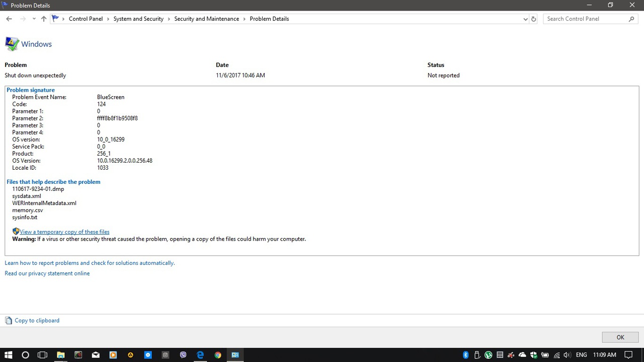
Task: Click the flag icon in address bar
Action: 55,19
